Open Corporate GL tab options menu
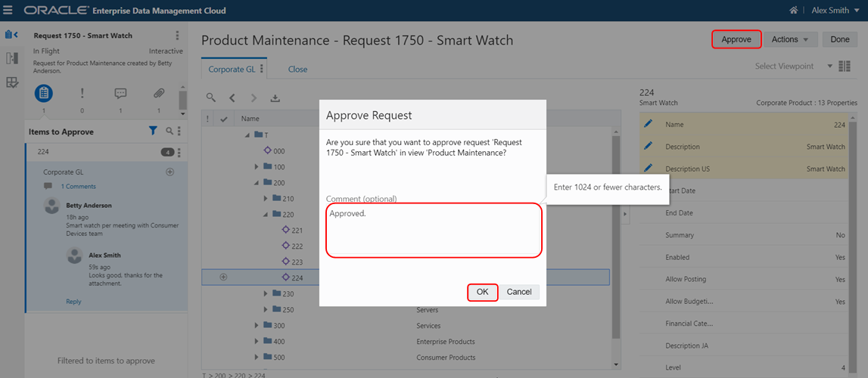 coord(262,69)
